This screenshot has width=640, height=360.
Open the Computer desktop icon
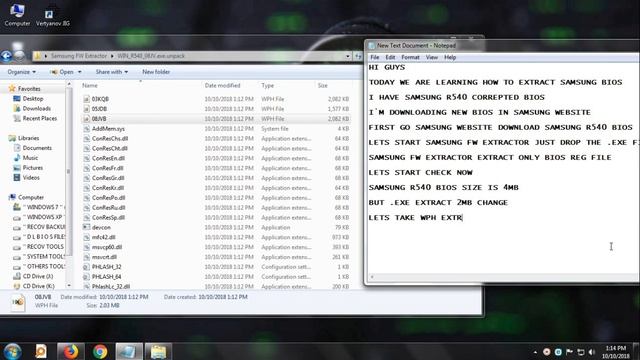click(17, 14)
